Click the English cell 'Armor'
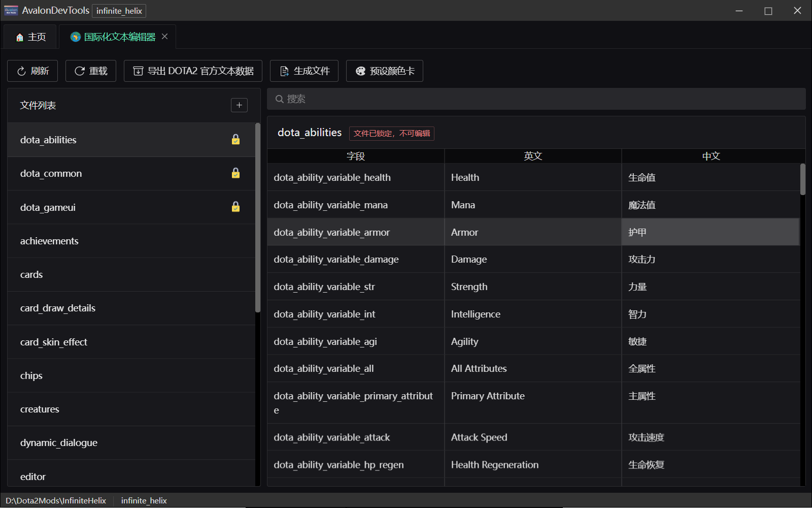This screenshot has height=508, width=812. coord(533,232)
